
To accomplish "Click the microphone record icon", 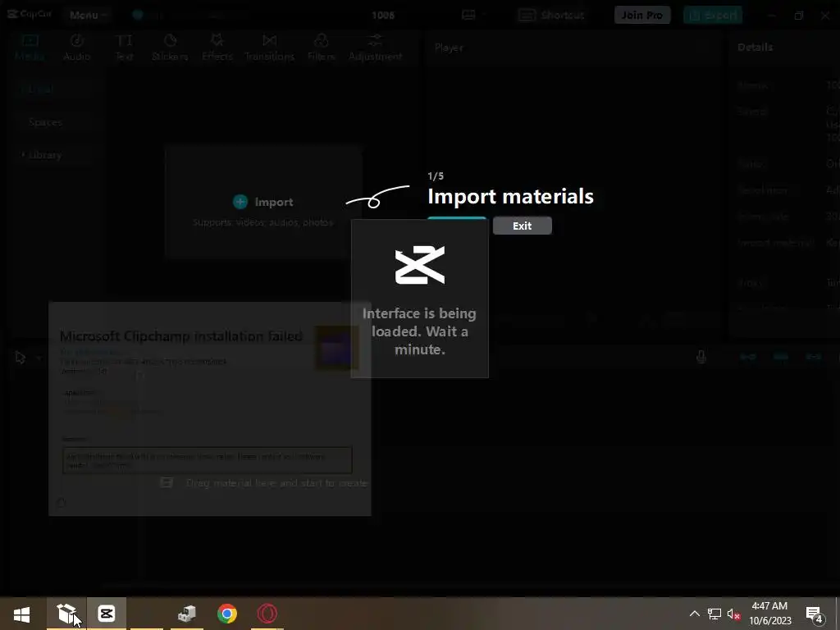I will tap(701, 357).
